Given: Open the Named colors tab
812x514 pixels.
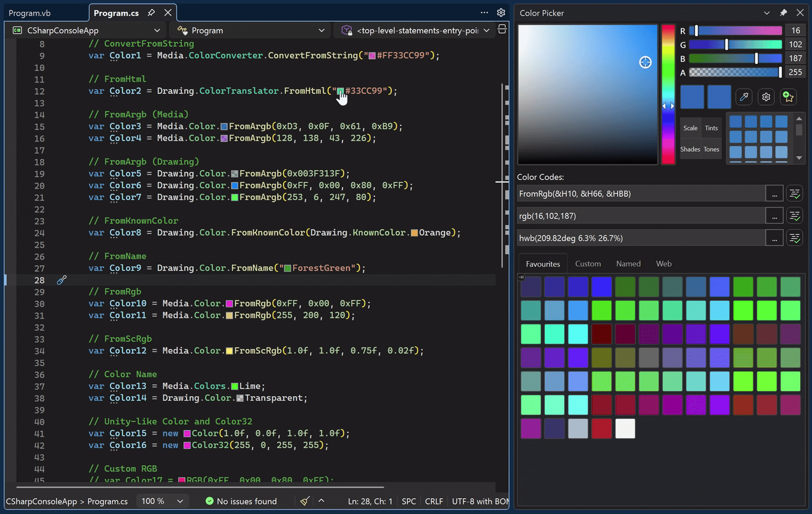Looking at the screenshot, I should 628,264.
